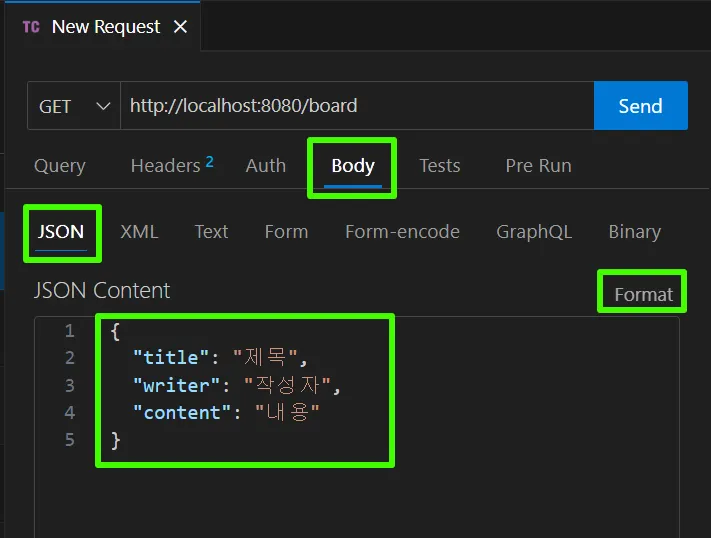Click the JSON Content heading
711x538 pixels.
click(102, 290)
